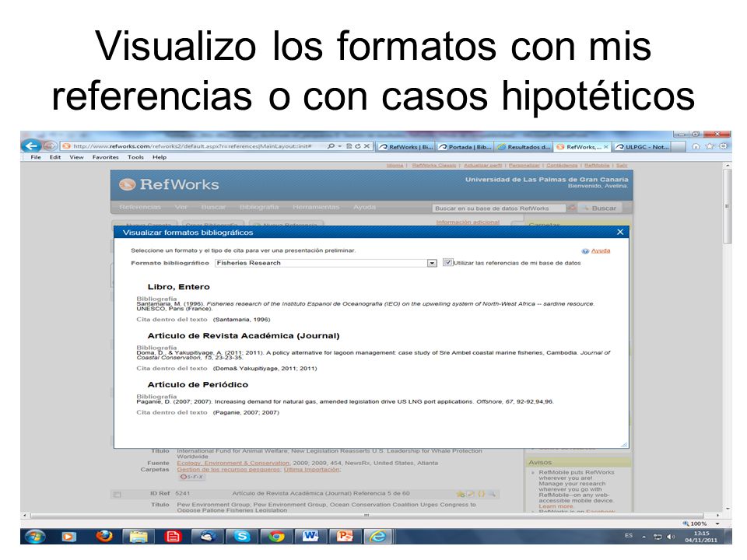Switch to the 'Portada | Bib...' browser tab

[x=465, y=147]
